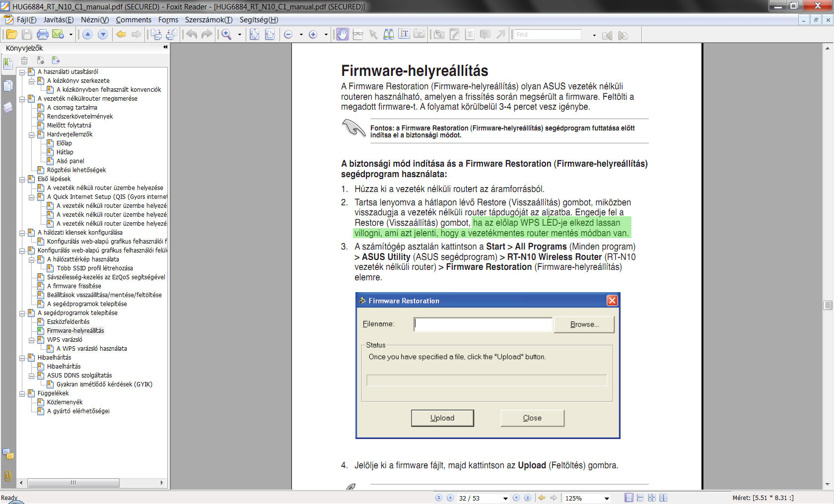The image size is (834, 504).
Task: Enable Single Page layout in status bar
Action: 628,498
